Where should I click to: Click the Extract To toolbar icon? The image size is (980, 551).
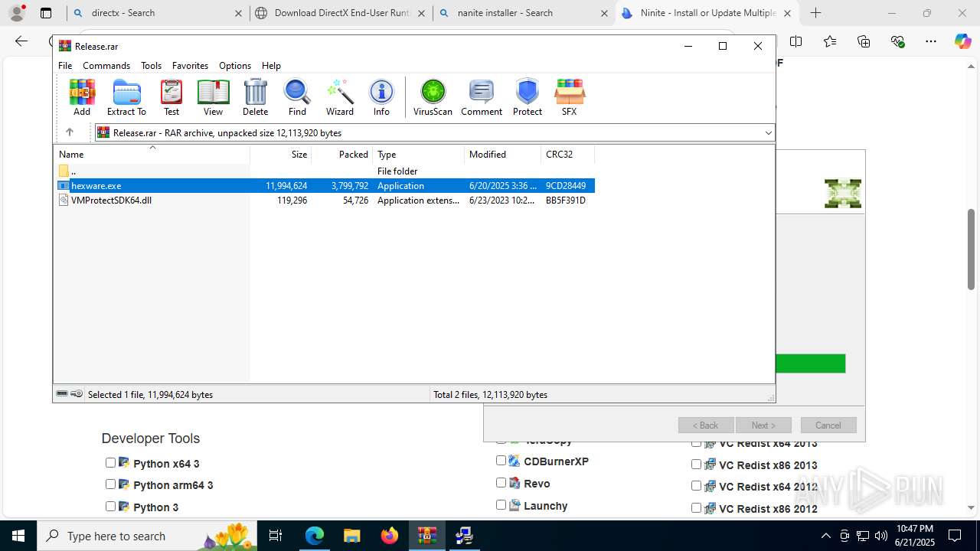click(126, 97)
